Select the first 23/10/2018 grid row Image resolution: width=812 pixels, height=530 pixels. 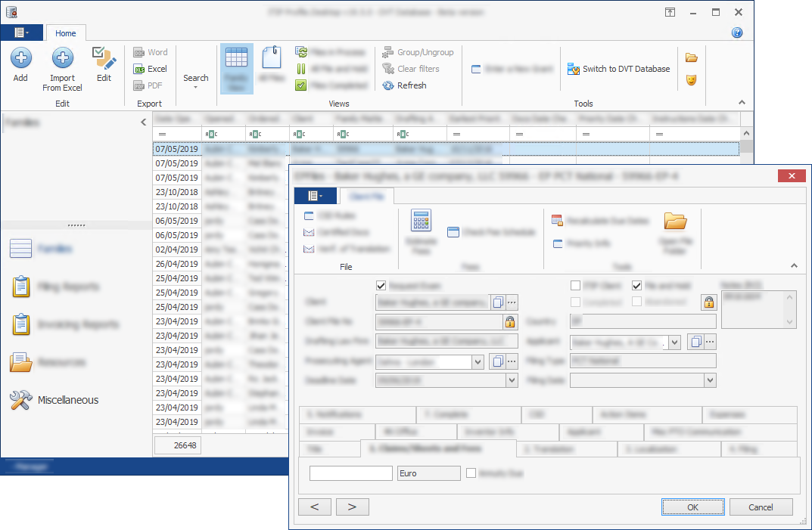[x=220, y=192]
